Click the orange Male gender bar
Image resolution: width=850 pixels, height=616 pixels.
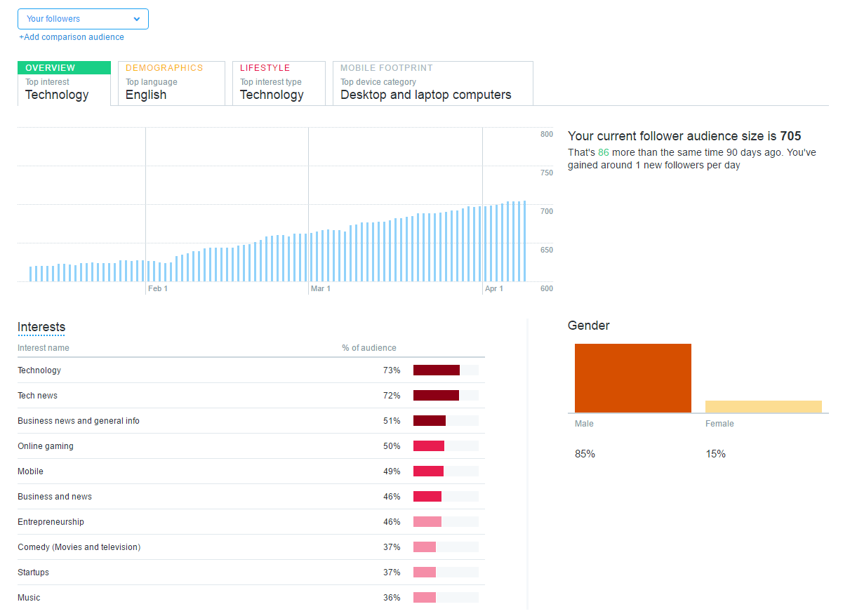(x=633, y=378)
